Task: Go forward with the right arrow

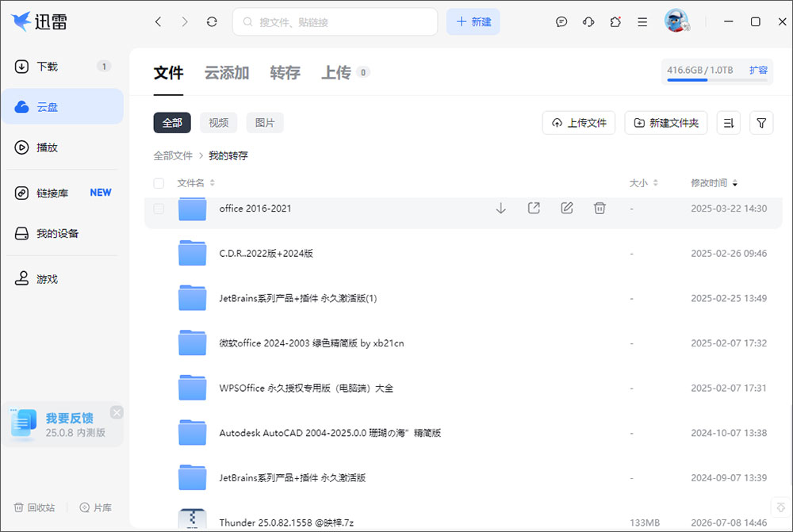Action: (x=185, y=21)
